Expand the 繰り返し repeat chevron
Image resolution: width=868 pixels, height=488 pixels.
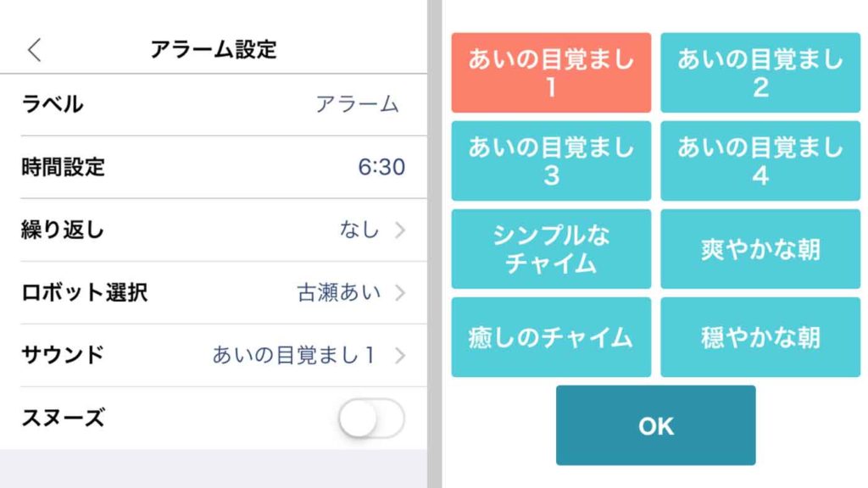pos(400,230)
